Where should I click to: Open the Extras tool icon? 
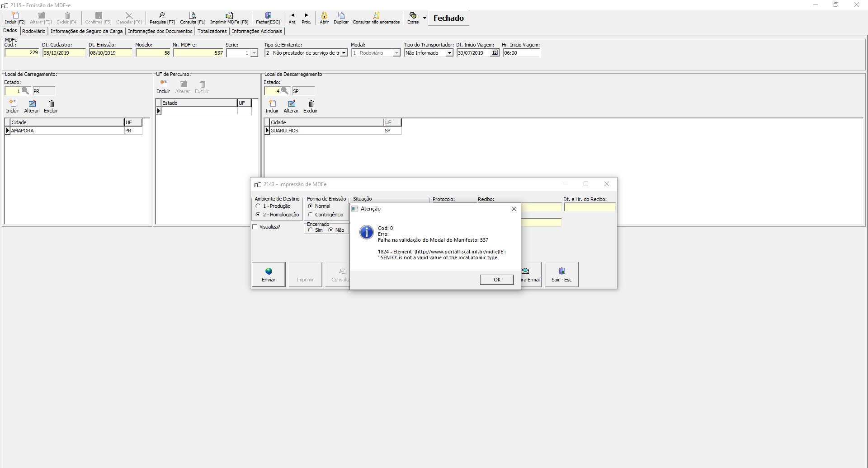413,18
